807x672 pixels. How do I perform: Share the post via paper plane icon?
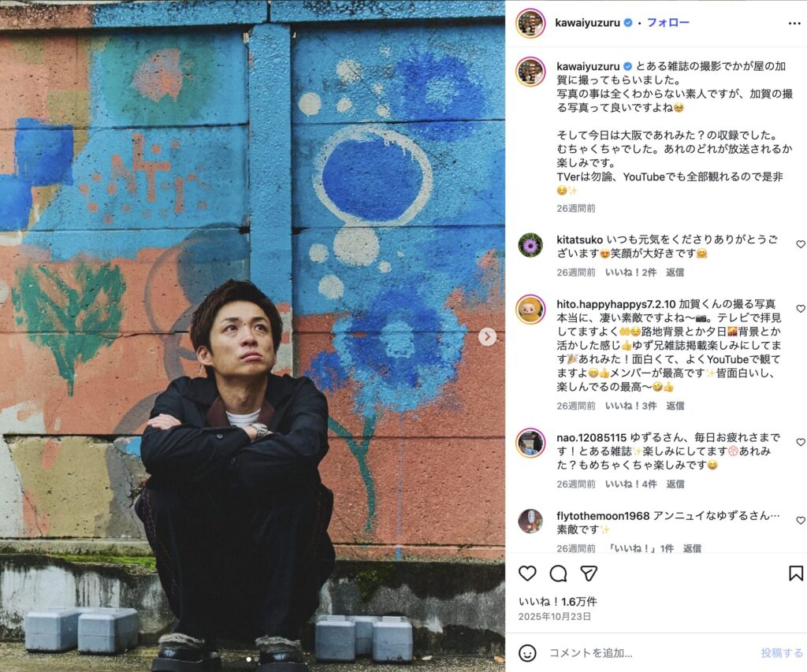[589, 574]
